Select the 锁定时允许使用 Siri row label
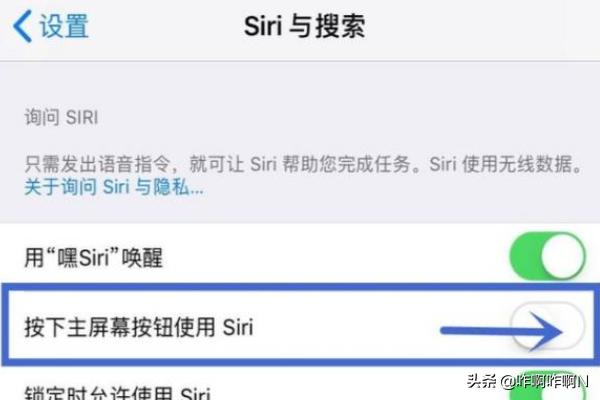 (117, 393)
